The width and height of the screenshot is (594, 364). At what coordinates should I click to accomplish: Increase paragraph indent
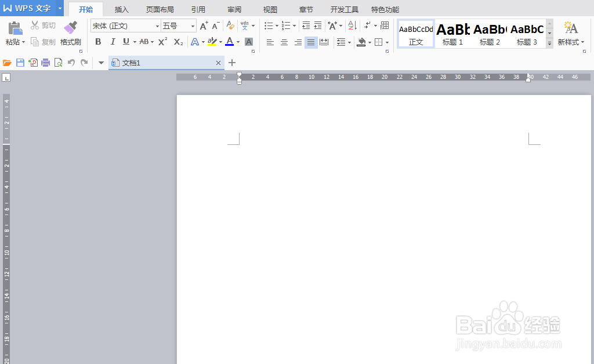(318, 26)
